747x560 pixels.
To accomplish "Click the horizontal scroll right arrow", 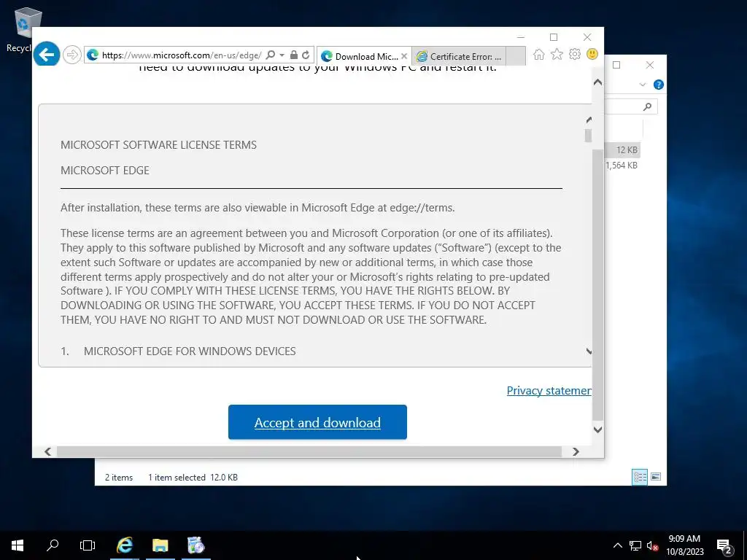I will point(576,451).
